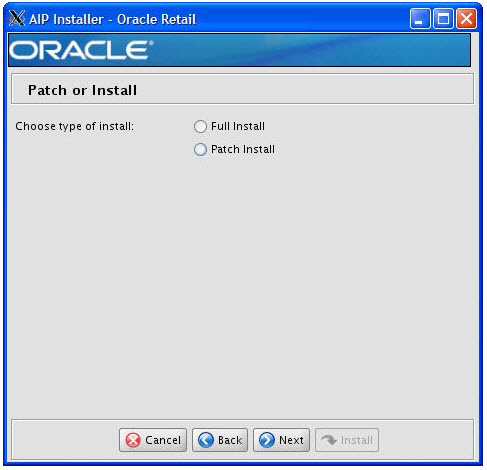487x470 pixels.
Task: Maximize the AIP Installer window
Action: (443, 19)
